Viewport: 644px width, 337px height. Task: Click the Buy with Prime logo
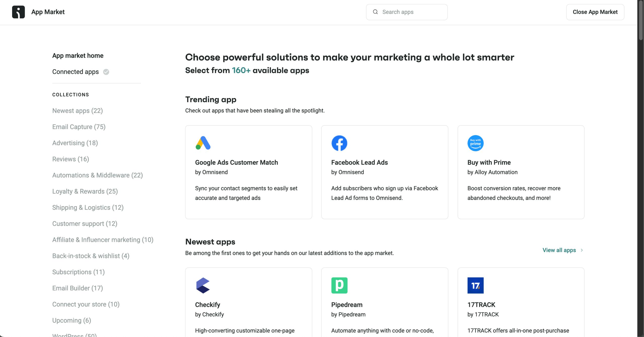pyautogui.click(x=475, y=143)
